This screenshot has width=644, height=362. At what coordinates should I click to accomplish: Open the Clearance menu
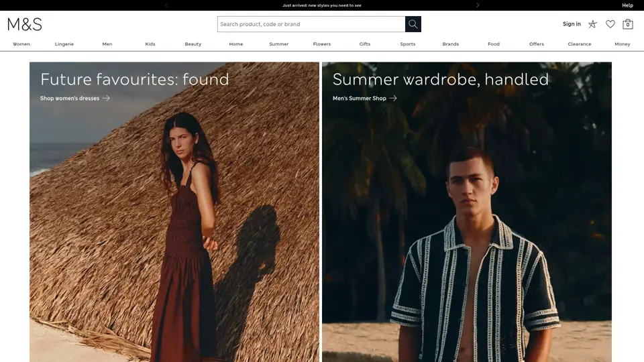point(580,44)
